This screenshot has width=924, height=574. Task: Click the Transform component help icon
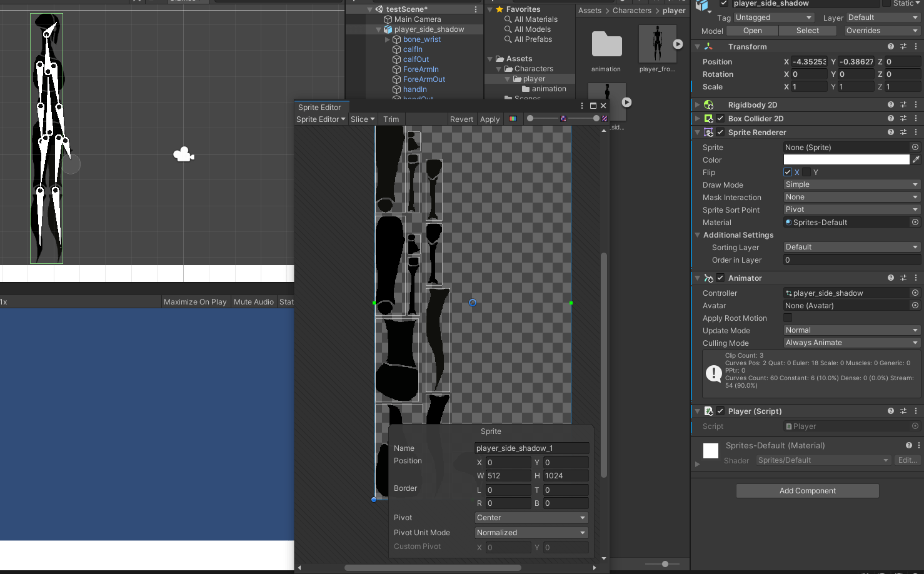click(891, 47)
